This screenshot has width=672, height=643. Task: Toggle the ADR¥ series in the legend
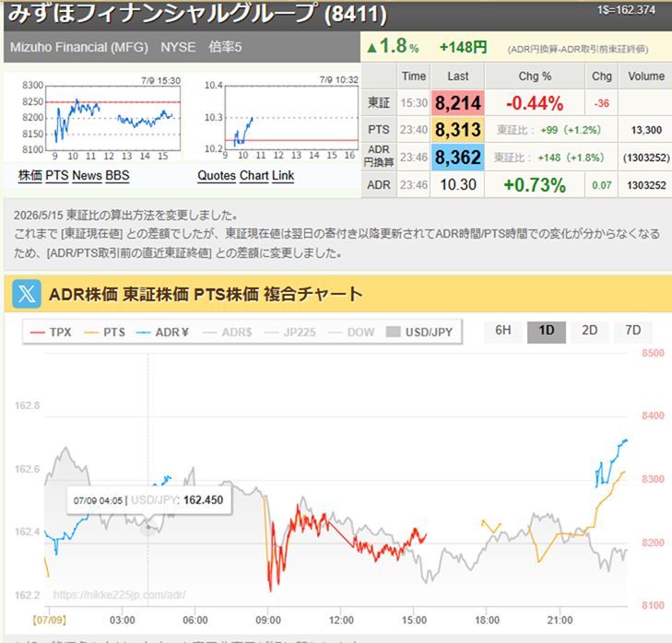(x=162, y=332)
